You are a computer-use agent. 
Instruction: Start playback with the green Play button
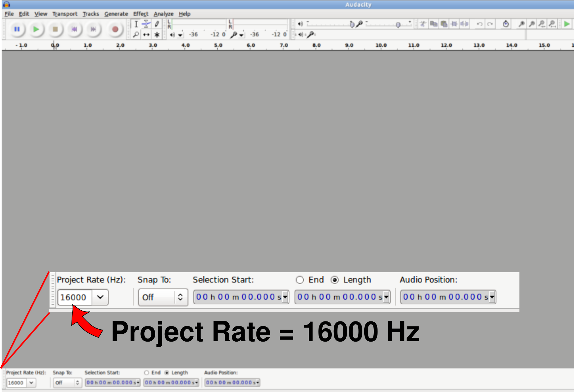point(36,29)
